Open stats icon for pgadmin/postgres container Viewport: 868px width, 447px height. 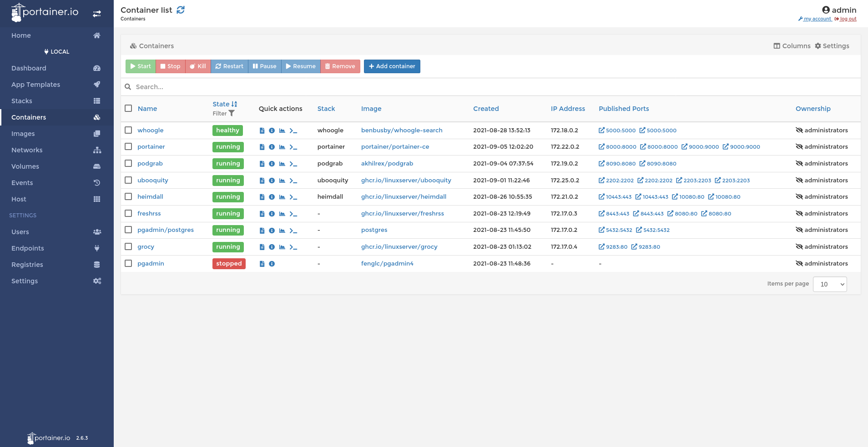click(282, 231)
